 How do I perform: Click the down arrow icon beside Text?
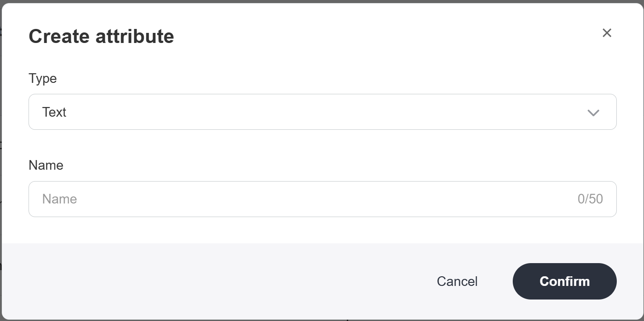point(593,113)
